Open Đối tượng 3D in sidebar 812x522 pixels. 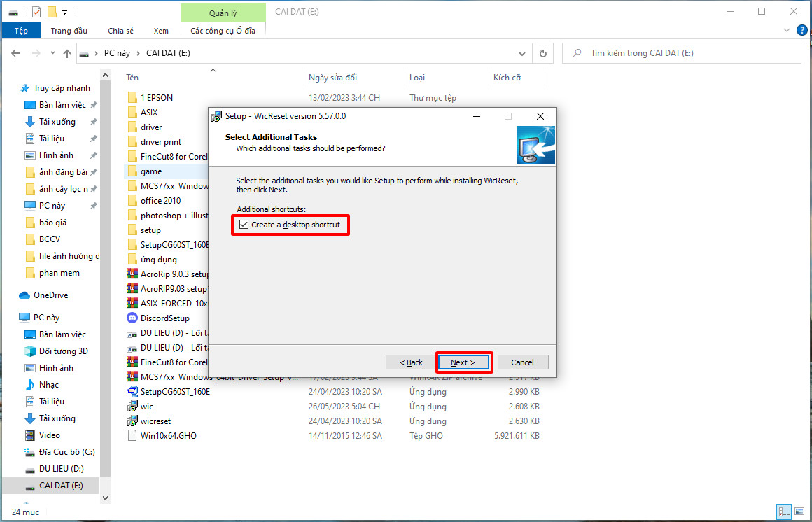(x=63, y=351)
